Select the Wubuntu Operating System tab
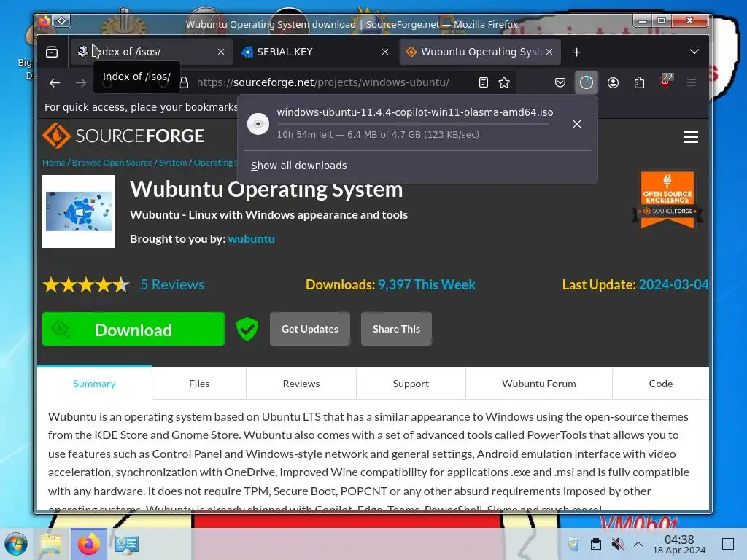This screenshot has height=560, width=747. coord(480,52)
